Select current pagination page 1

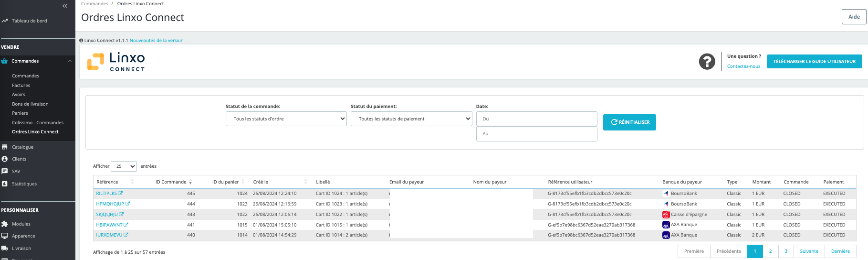755,251
